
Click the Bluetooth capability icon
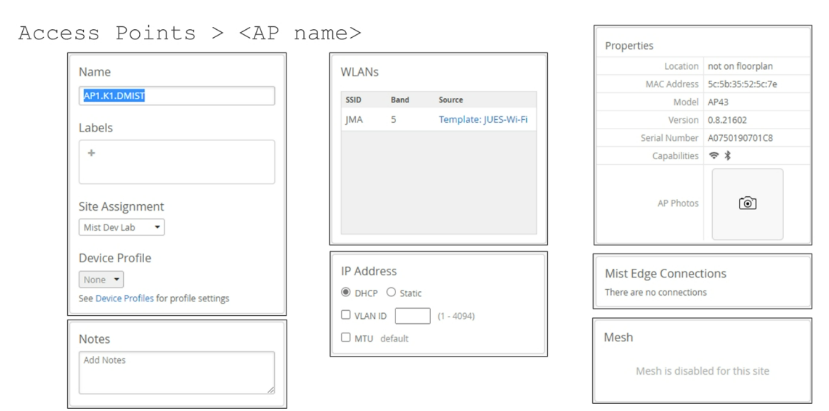(728, 156)
